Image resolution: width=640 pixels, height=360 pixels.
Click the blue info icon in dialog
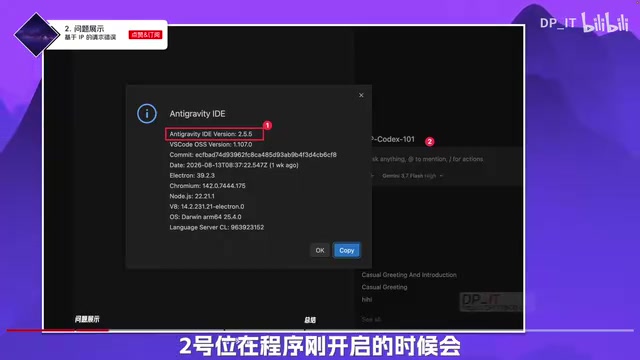pos(147,113)
